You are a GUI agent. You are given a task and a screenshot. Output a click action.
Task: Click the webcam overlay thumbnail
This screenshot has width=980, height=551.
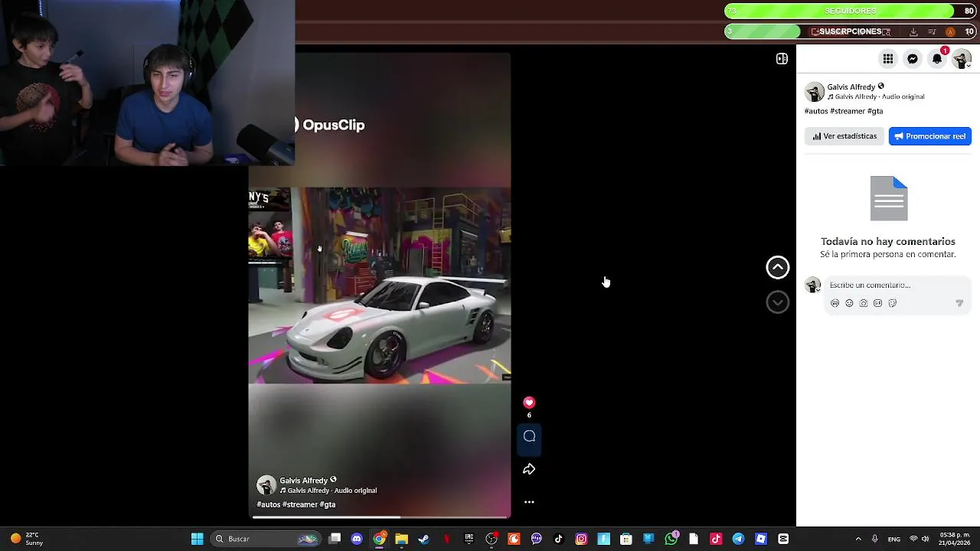[x=148, y=83]
